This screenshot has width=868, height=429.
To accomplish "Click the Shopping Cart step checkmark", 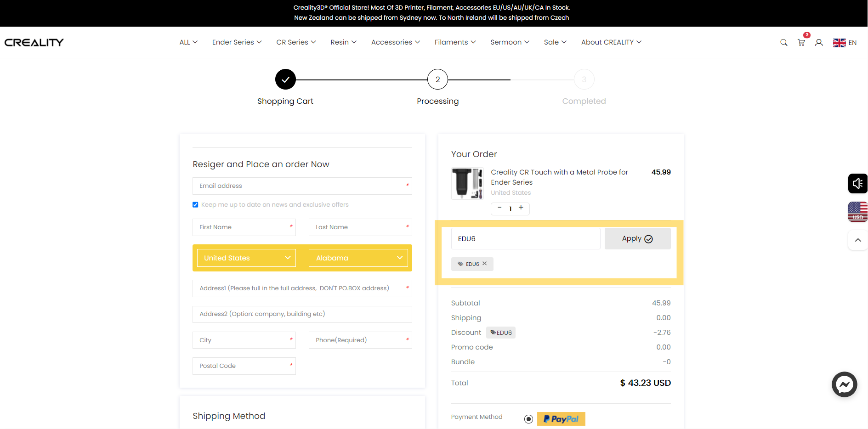I will 285,79.
